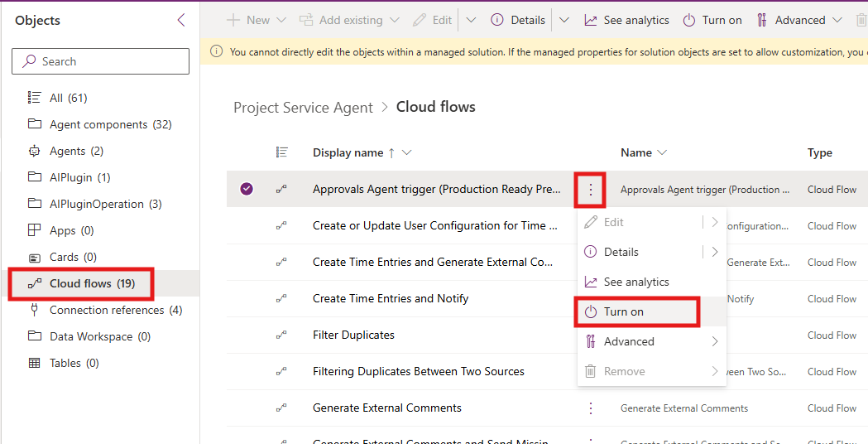Screen dimensions: 868x444
Task: Click more options for Approvals Agent trigger
Action: (591, 190)
